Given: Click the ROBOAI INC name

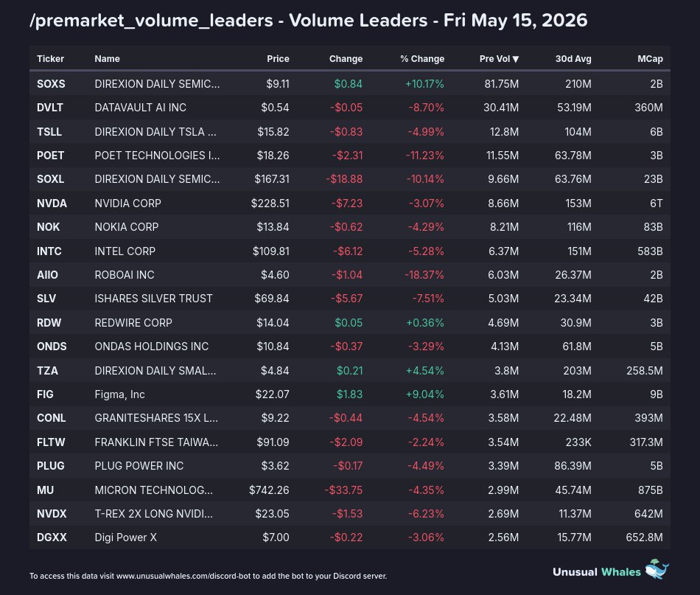Looking at the screenshot, I should point(125,275).
